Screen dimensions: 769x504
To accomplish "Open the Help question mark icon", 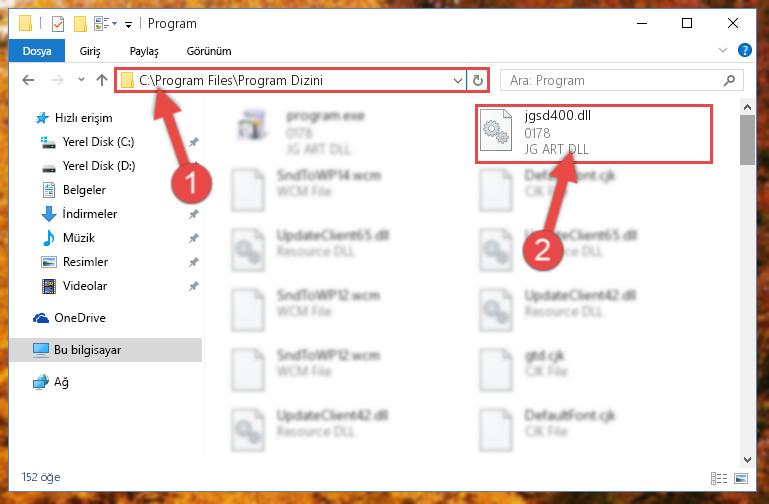I will [744, 50].
